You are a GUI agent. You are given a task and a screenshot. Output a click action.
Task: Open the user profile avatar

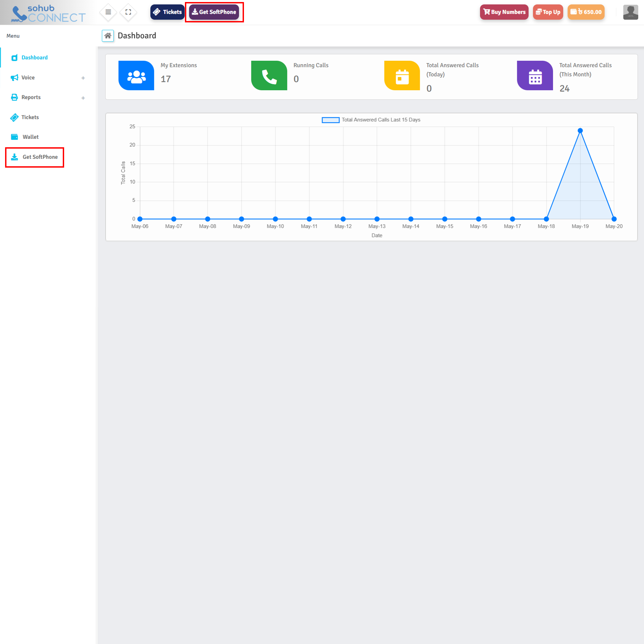(x=630, y=12)
